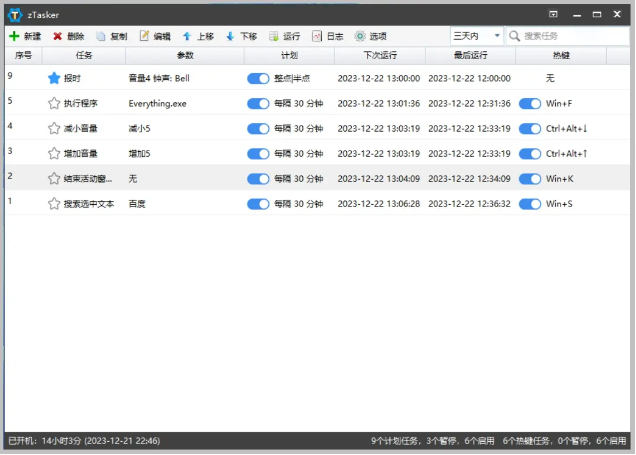
Task: Select the Everything.exe parameter cell
Action: click(157, 104)
